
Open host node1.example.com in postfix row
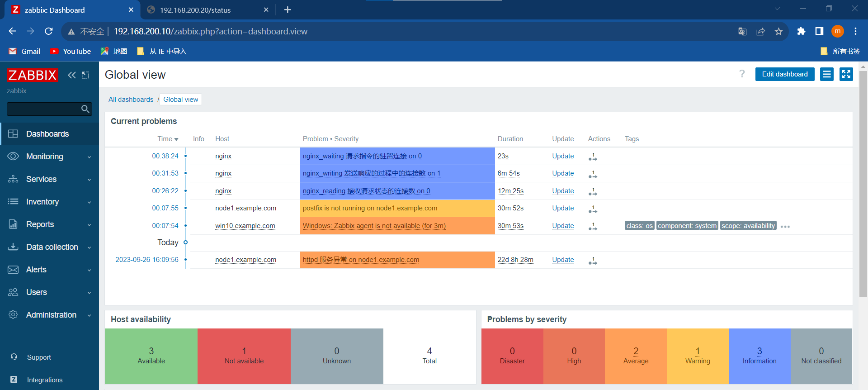[x=245, y=208]
